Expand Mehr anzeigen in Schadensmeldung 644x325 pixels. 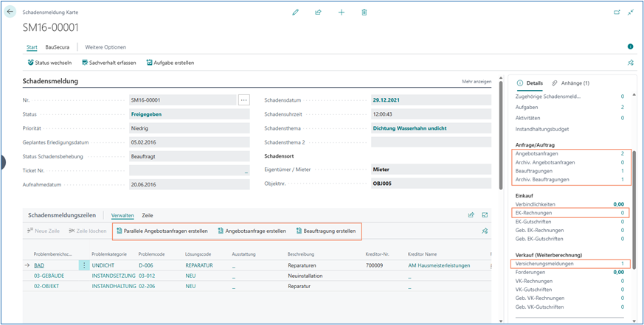tap(477, 82)
